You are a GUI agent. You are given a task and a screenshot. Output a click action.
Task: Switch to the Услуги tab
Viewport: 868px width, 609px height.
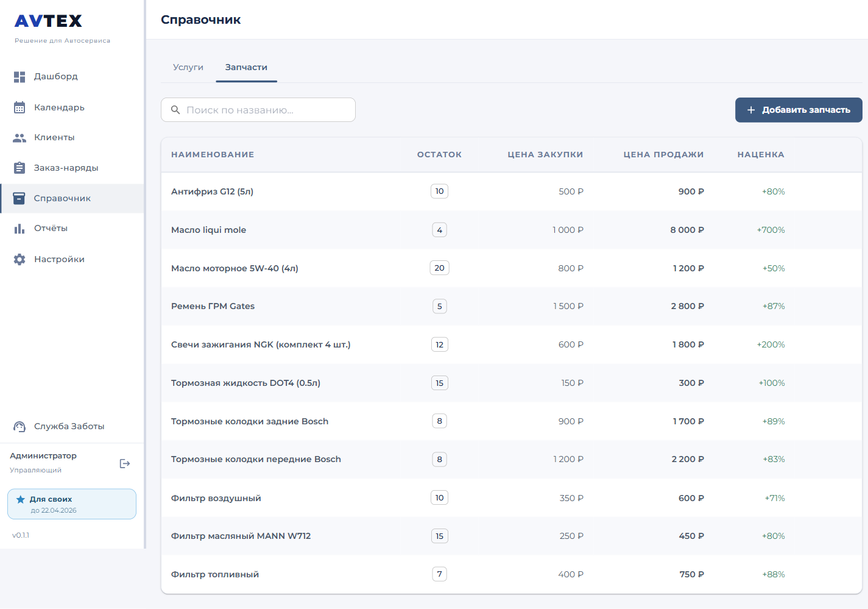coord(188,67)
